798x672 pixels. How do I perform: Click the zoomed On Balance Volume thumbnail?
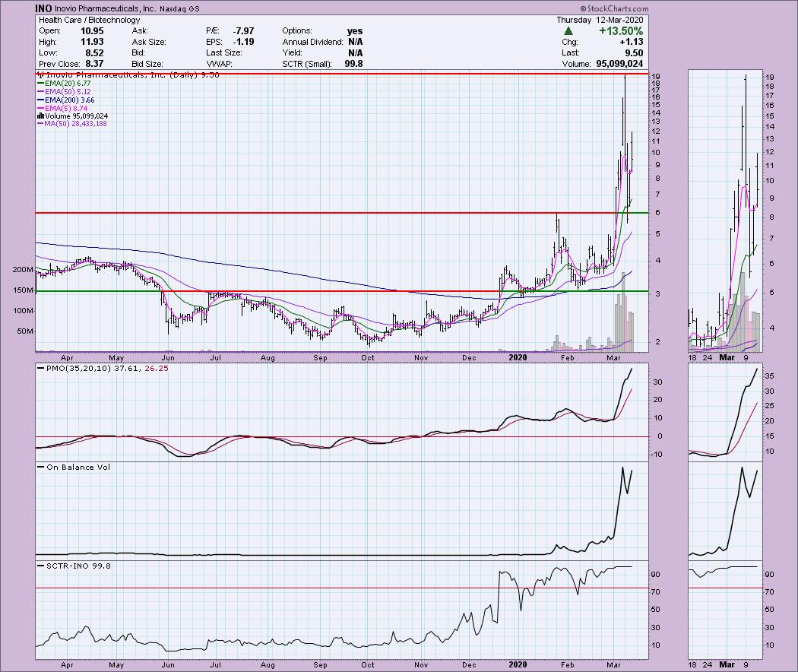point(725,511)
